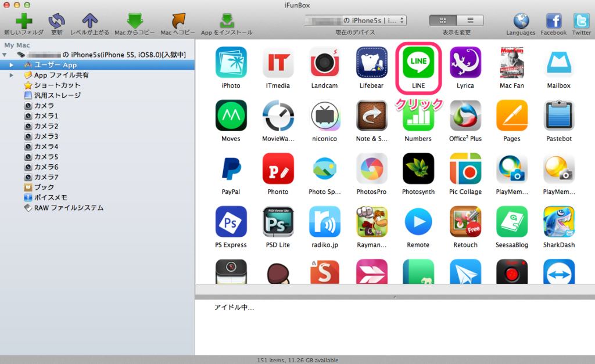Click the split pane divider handle
Viewport: 595px width, 364px height.
(x=395, y=297)
